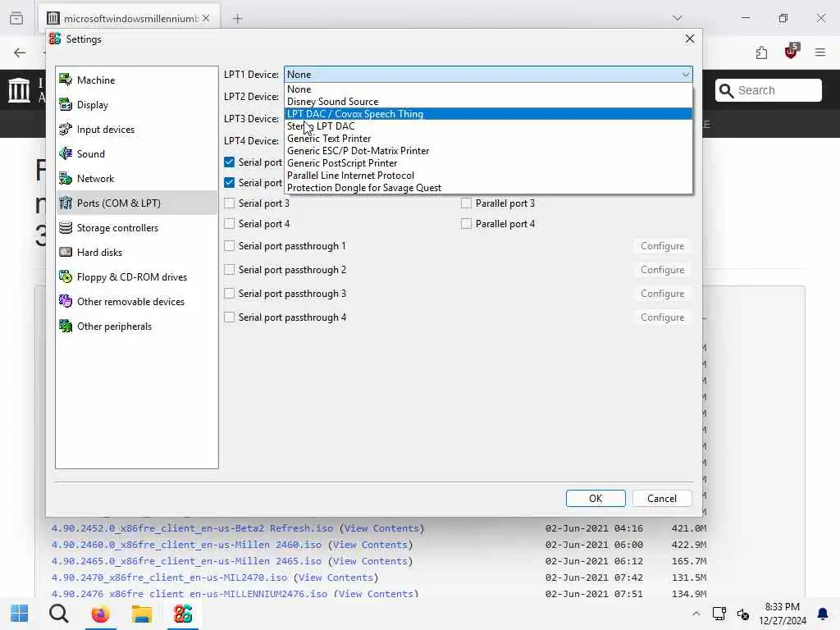Open taskbar Search magnifier
The image size is (840, 630).
[59, 614]
